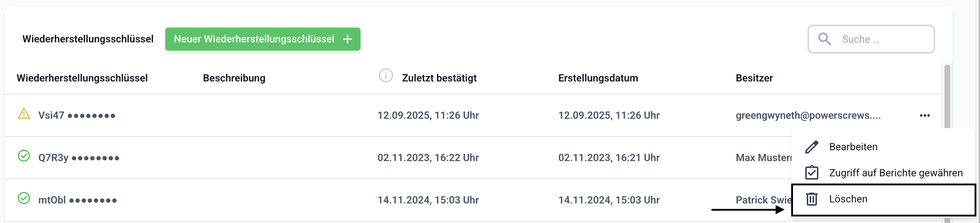Screen dimensions: 980x223
Task: Click the trash can icon
Action: coord(811,199)
